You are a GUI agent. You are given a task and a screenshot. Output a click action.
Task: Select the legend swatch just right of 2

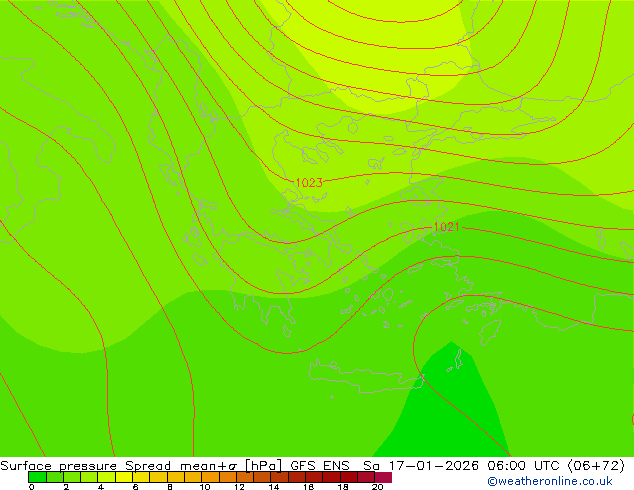point(72,477)
